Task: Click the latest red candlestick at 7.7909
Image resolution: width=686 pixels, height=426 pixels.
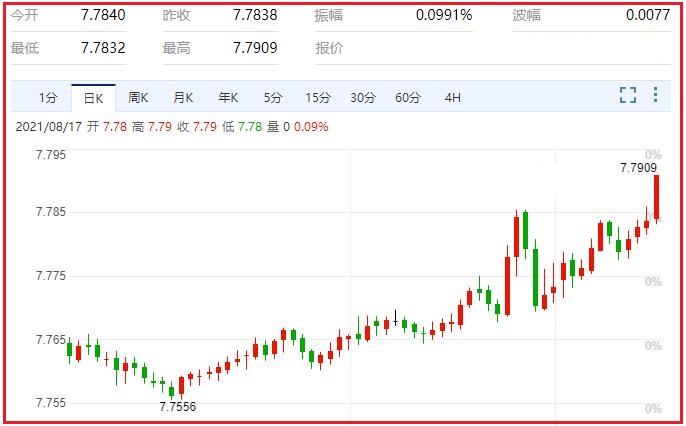Action: [x=656, y=198]
